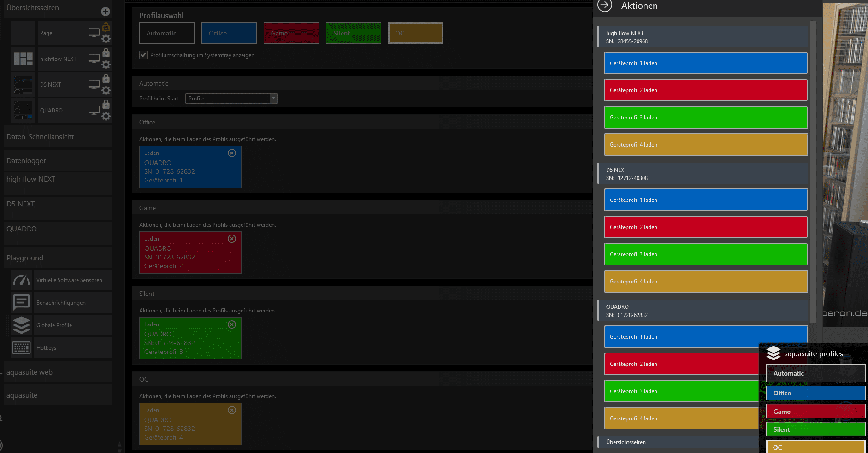Load Geräteprofil 1 for D5 NEXT
The height and width of the screenshot is (453, 868).
pos(706,200)
